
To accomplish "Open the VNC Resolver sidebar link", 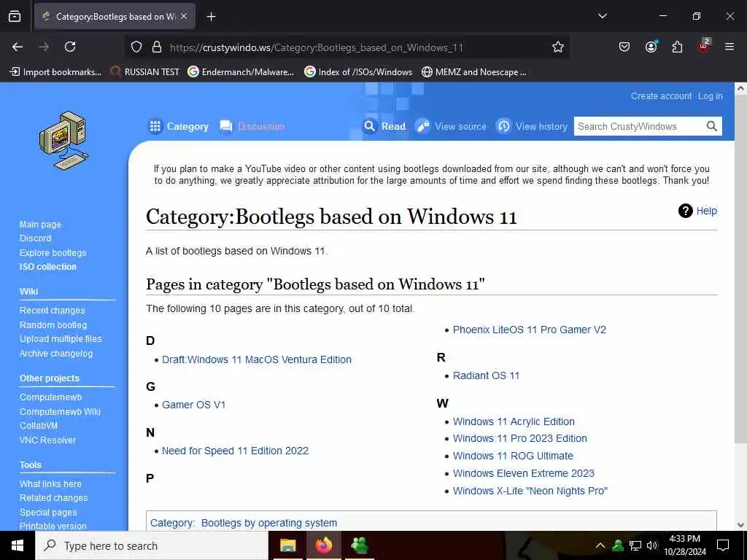I will point(47,440).
